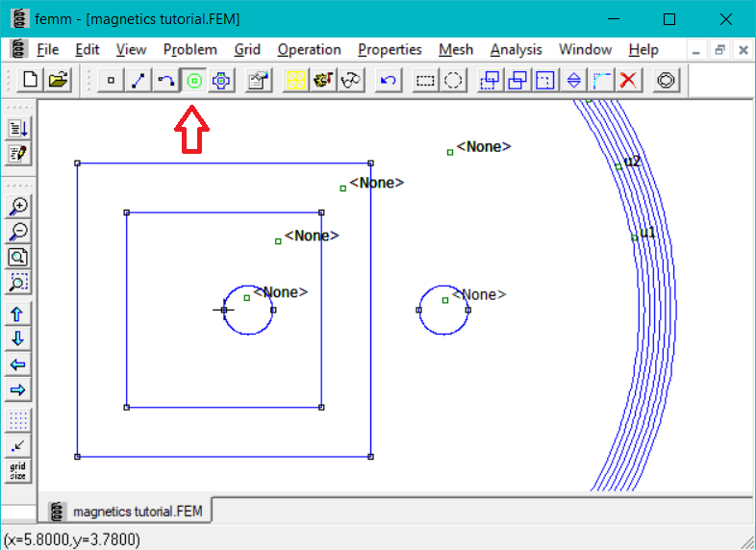
Task: Select the operate on nodes tool
Action: tap(112, 81)
